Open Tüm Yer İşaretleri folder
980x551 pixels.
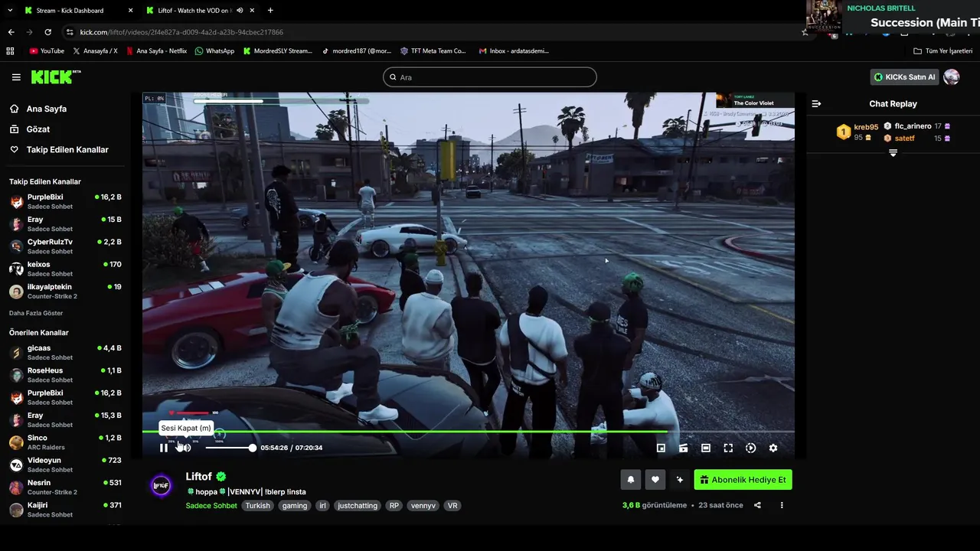pyautogui.click(x=943, y=51)
